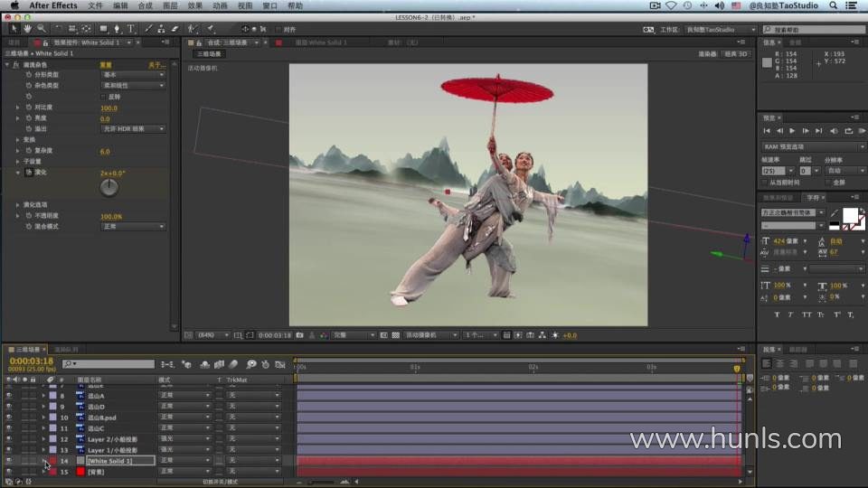Open the effect Blending Mode dropdown

[x=133, y=226]
